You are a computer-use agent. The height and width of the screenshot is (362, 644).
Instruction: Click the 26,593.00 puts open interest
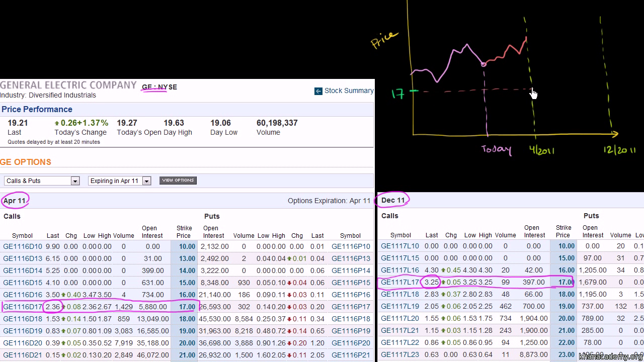(x=214, y=307)
